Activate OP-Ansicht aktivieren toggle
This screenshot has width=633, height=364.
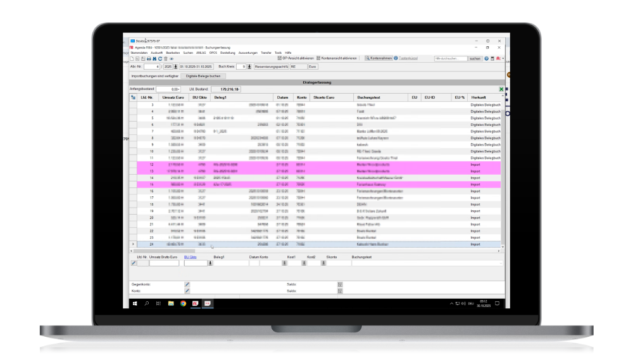[296, 58]
